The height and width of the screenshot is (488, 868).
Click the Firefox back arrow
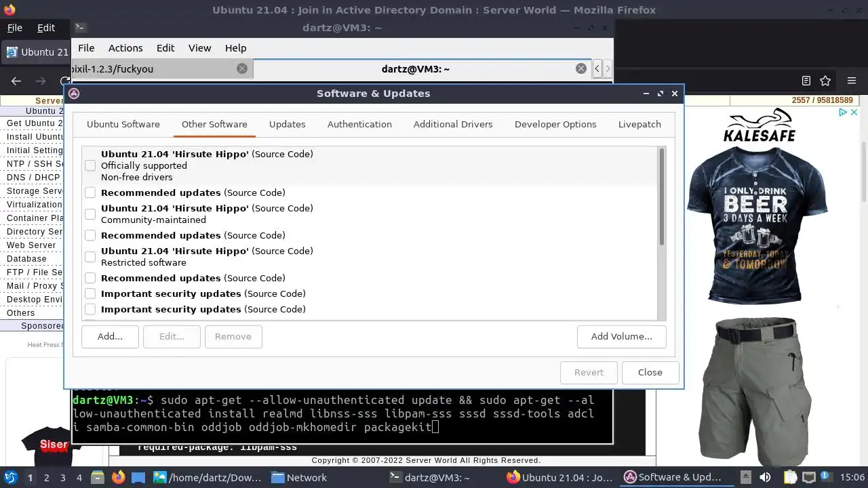(x=16, y=81)
